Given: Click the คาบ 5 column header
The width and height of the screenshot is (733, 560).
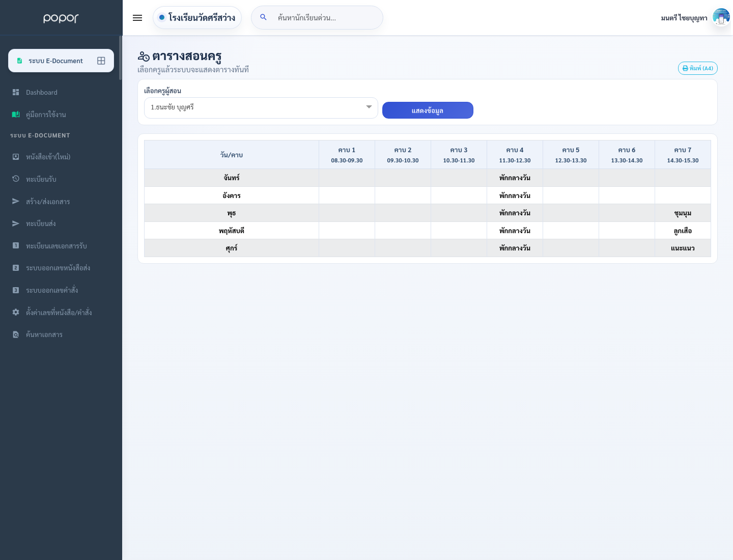Looking at the screenshot, I should click(x=571, y=155).
